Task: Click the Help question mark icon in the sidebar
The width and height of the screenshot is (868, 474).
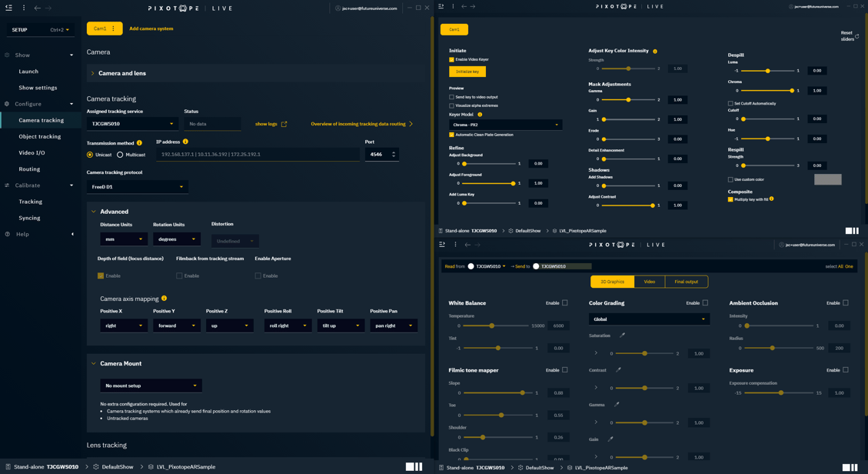Action: pos(7,234)
